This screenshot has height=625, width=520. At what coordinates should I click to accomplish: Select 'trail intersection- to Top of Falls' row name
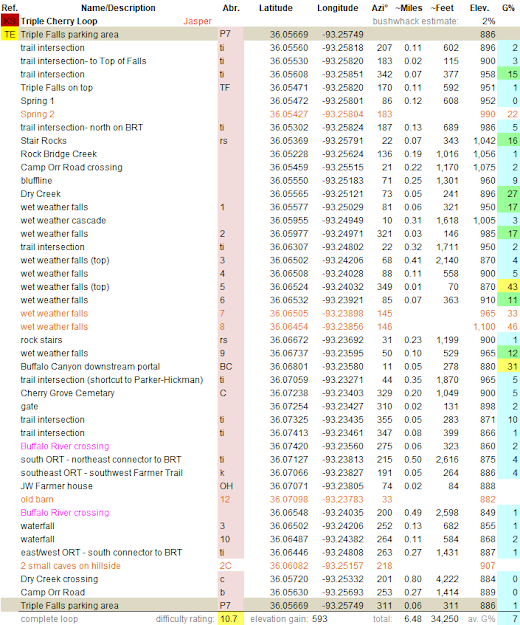coord(83,61)
